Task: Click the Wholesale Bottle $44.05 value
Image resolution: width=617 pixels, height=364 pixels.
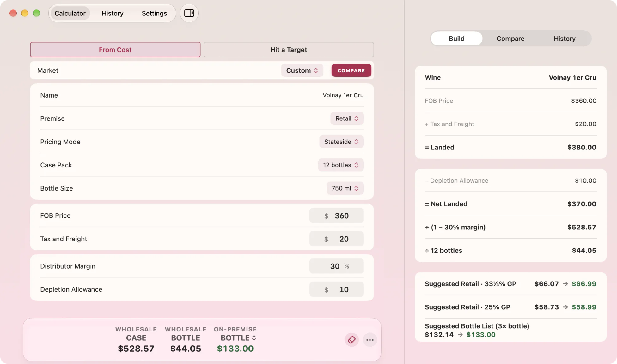Action: pyautogui.click(x=186, y=349)
